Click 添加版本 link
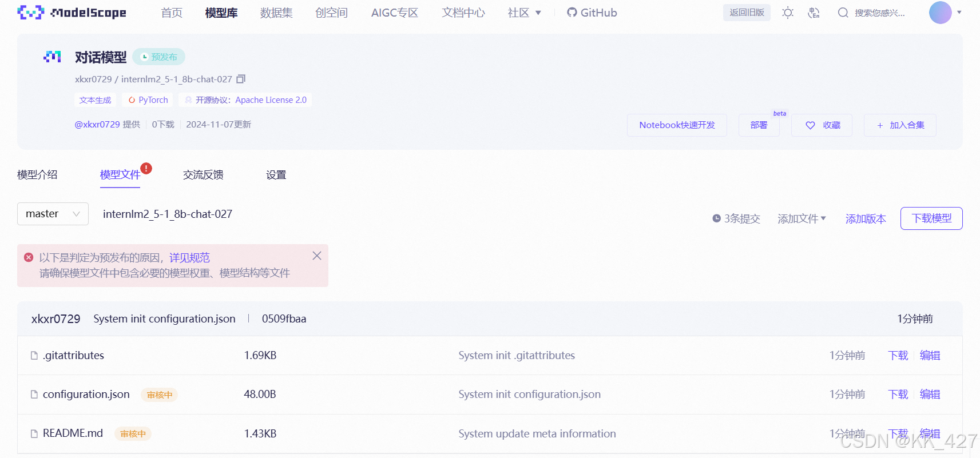The image size is (980, 458). (x=866, y=218)
